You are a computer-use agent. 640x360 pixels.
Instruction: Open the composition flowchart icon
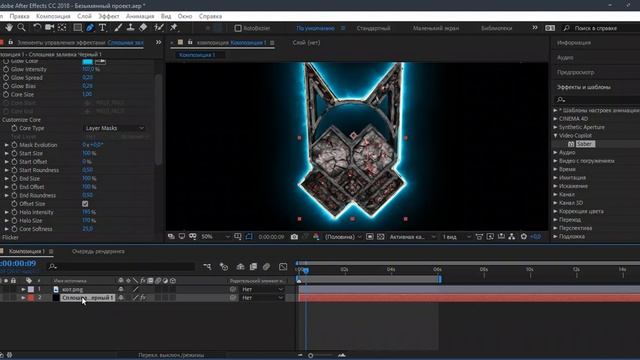[512, 237]
